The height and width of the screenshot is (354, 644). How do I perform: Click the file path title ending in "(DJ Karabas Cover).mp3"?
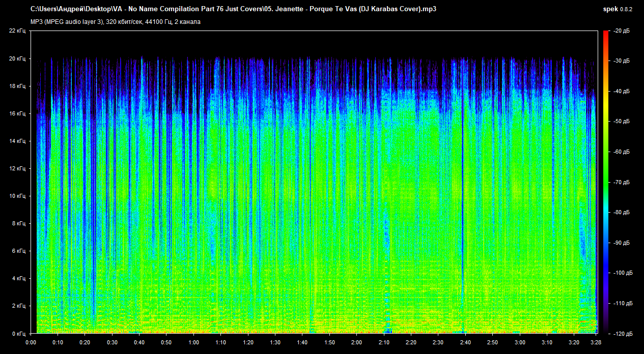point(233,9)
